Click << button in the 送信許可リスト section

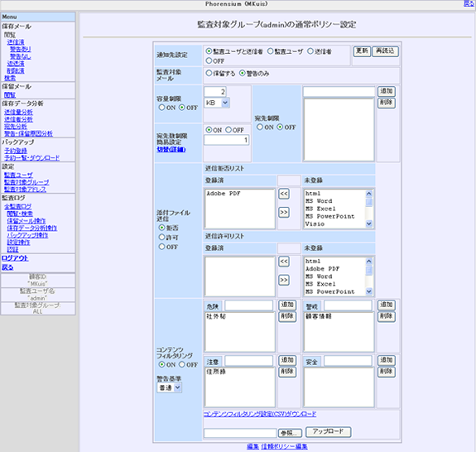tap(284, 262)
